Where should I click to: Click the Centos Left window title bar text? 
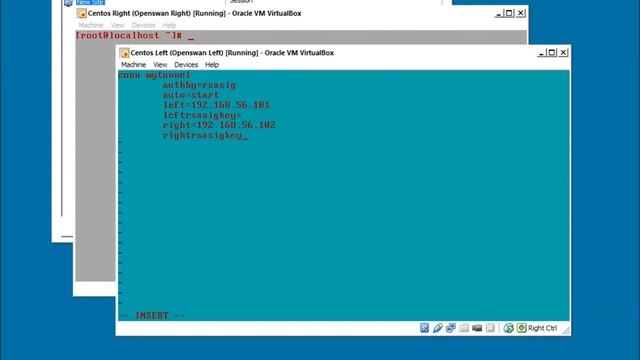tap(232, 53)
